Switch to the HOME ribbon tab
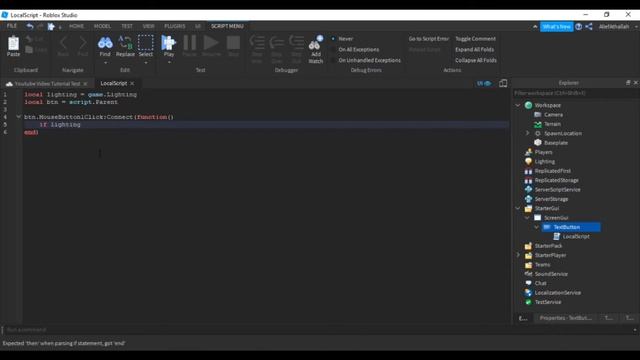This screenshot has width=640, height=360. (x=76, y=26)
